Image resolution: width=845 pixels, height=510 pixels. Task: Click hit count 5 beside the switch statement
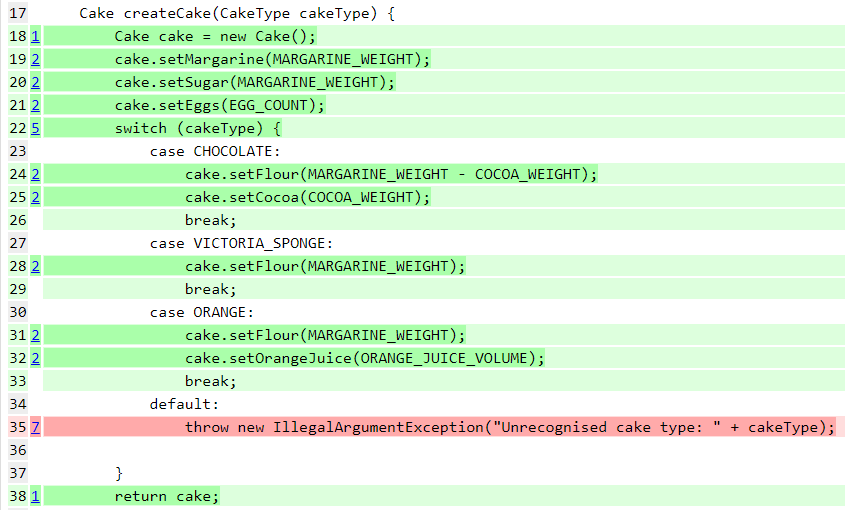coord(35,128)
